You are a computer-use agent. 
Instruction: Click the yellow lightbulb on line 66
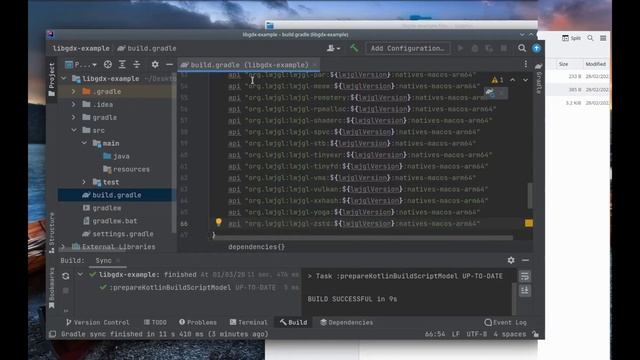(x=219, y=222)
